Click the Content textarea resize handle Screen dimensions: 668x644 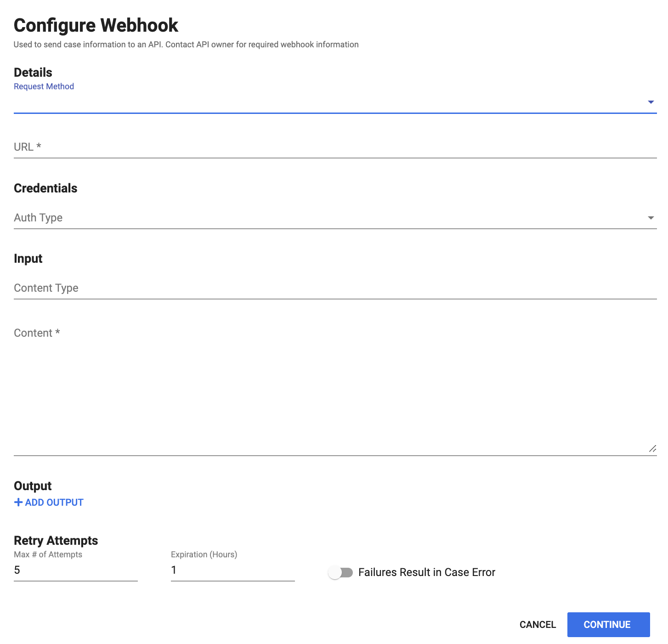[x=652, y=449]
